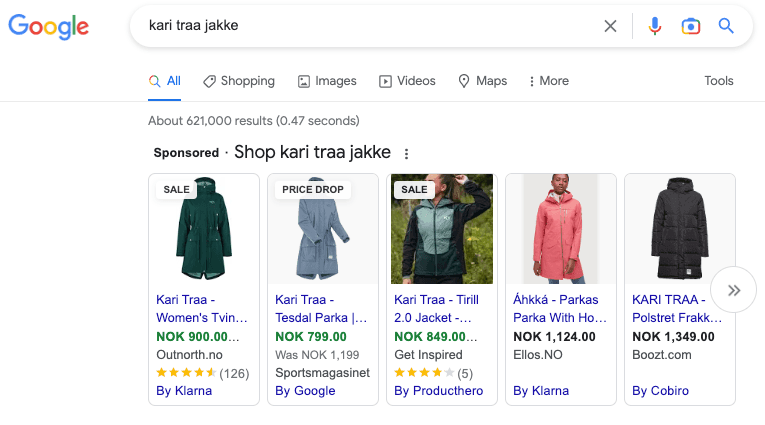This screenshot has width=765, height=425.
Task: Open search by image camera icon
Action: pos(690,26)
